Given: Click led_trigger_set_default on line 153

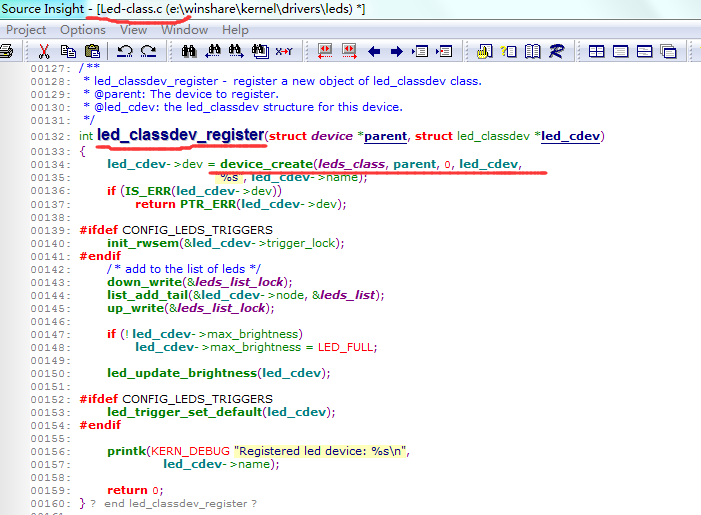Looking at the screenshot, I should tap(185, 412).
